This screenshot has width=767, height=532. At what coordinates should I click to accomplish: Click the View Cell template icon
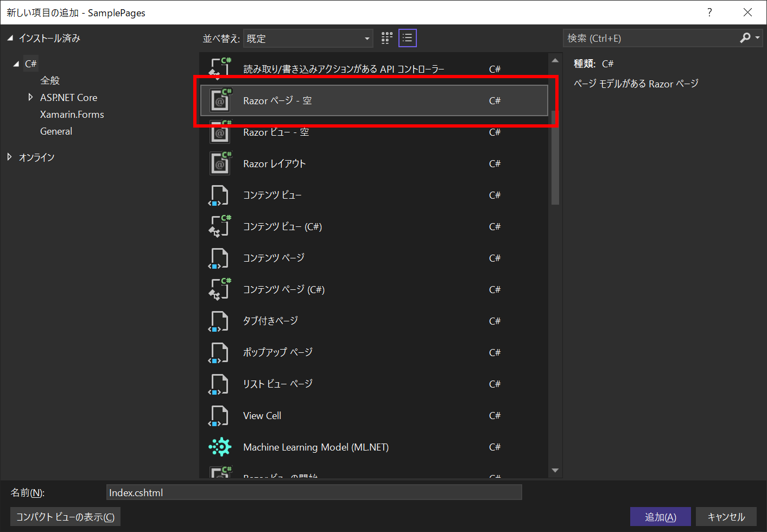[x=220, y=415]
